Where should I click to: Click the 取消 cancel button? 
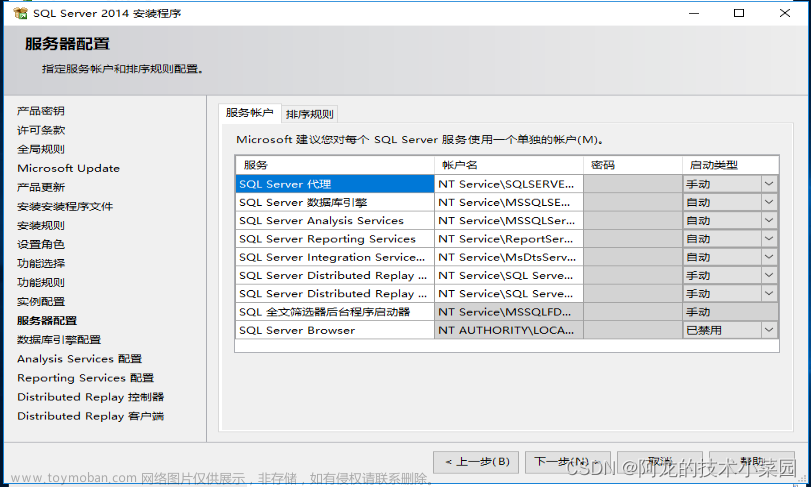pos(659,462)
